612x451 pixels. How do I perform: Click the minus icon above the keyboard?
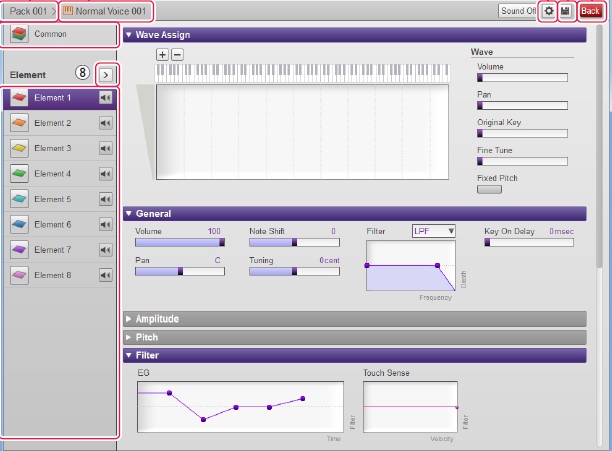pos(177,54)
